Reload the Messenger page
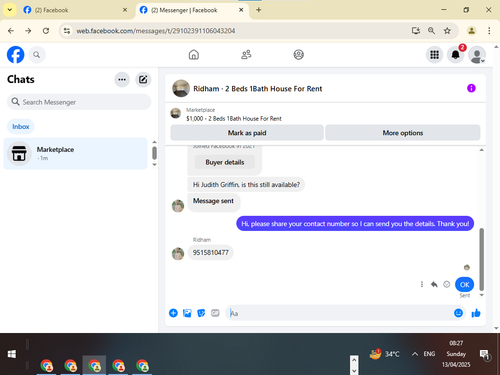Image resolution: width=500 pixels, height=375 pixels. (46, 31)
